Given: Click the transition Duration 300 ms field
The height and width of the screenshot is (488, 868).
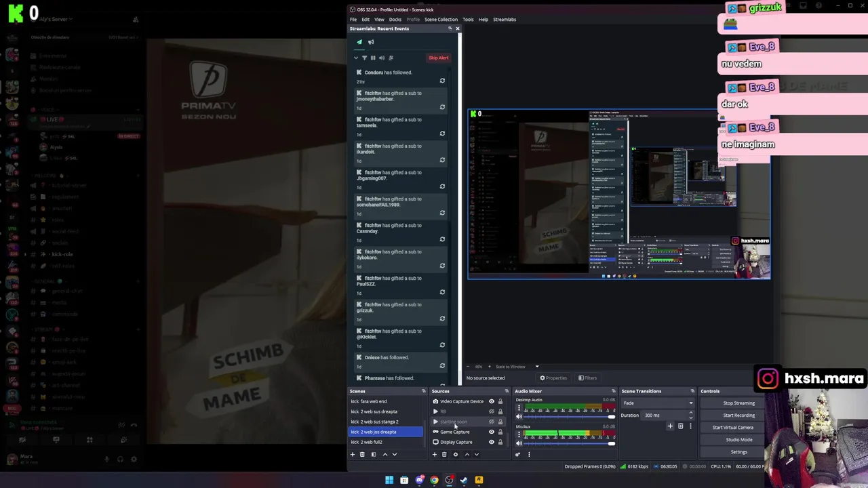Looking at the screenshot, I should 669,415.
